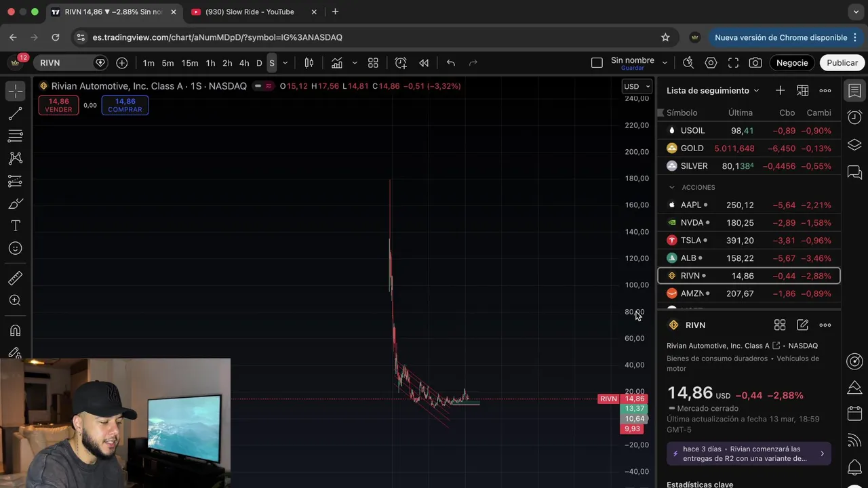Open the calendar panel icon

coord(855,413)
